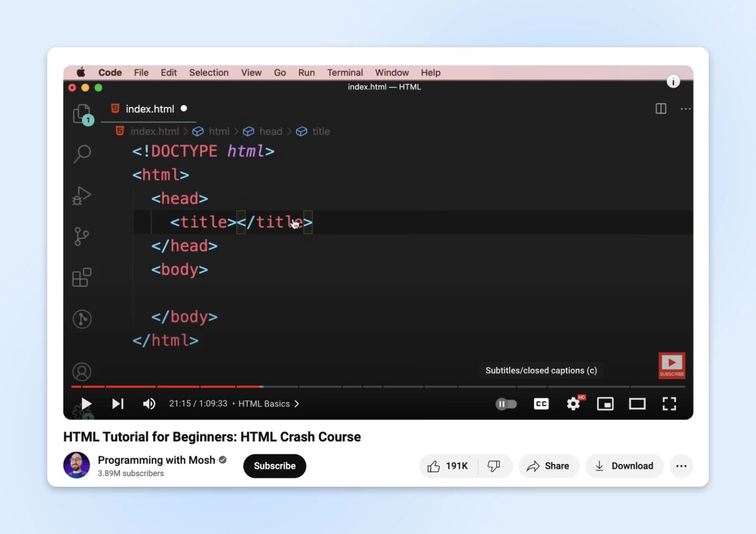Click the Subscribe button
This screenshot has height=534, width=756.
274,466
